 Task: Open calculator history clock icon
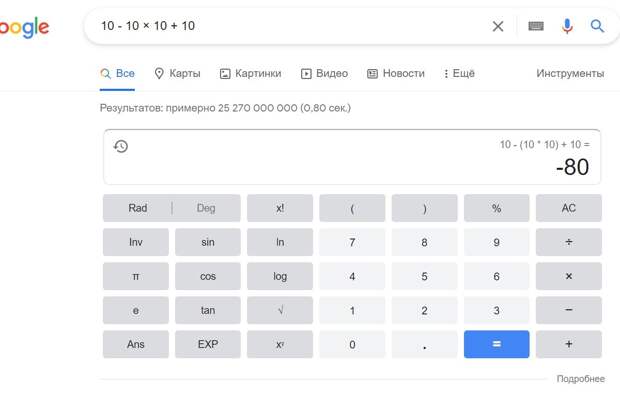point(121,146)
